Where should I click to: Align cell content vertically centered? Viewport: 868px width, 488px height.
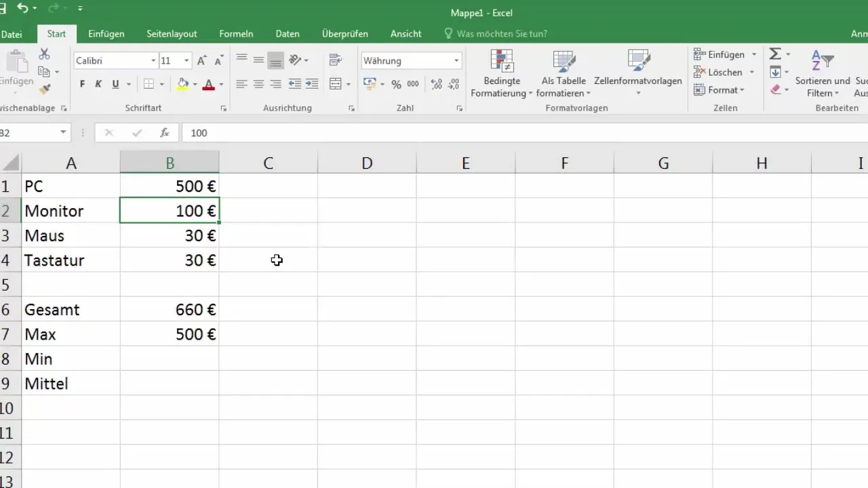(258, 60)
